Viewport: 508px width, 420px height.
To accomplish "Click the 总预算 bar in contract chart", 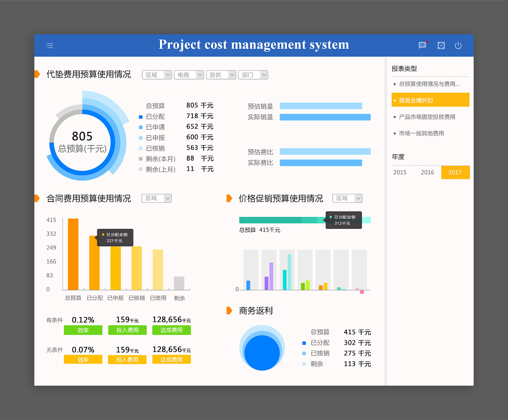I will point(73,254).
